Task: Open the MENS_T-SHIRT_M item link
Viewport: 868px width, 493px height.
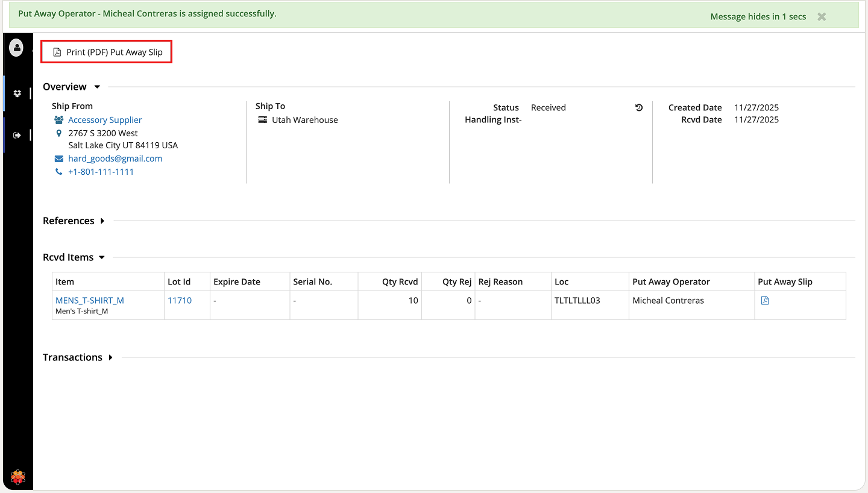Action: [90, 300]
